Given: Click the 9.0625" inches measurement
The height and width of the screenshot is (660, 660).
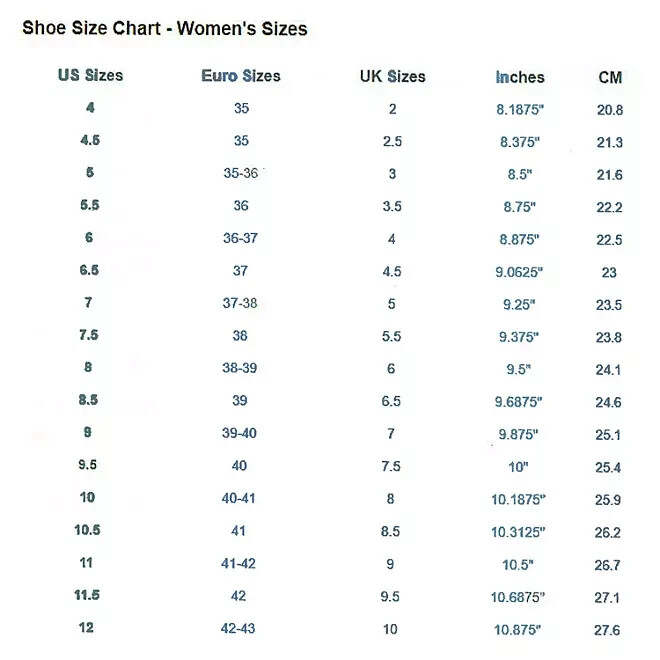Looking at the screenshot, I should (520, 271).
